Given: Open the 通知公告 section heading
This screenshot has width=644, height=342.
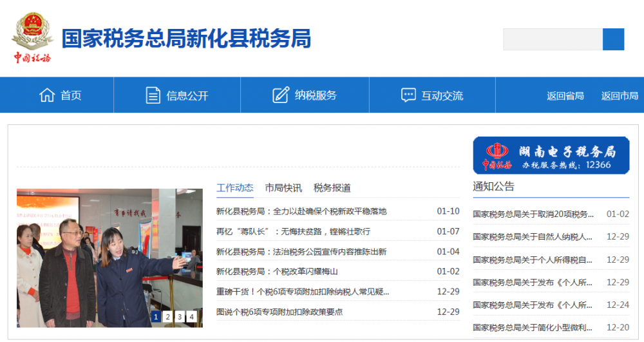Looking at the screenshot, I should [x=493, y=186].
